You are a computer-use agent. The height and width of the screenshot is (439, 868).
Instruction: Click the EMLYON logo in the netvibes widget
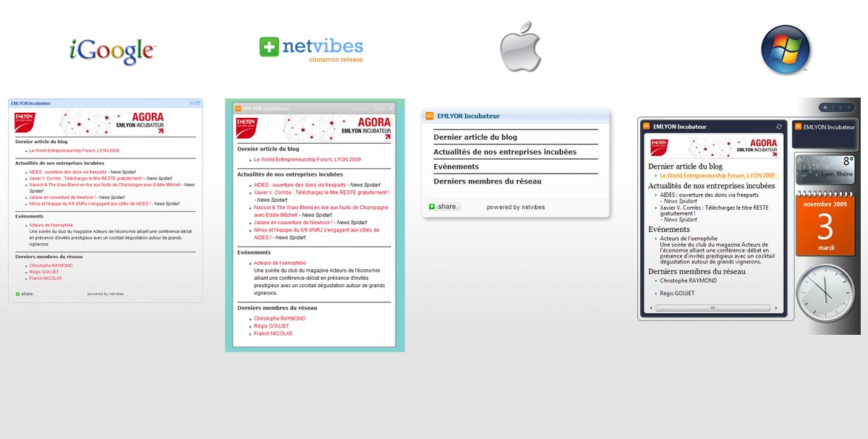coord(246,128)
